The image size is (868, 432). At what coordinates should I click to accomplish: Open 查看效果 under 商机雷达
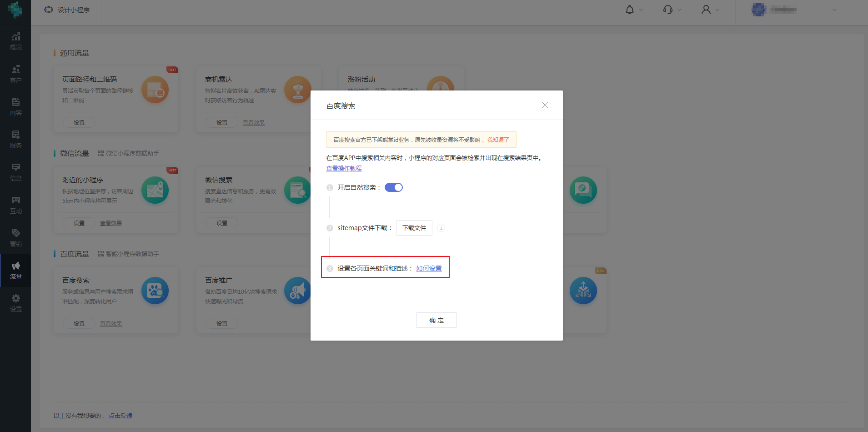[254, 123]
